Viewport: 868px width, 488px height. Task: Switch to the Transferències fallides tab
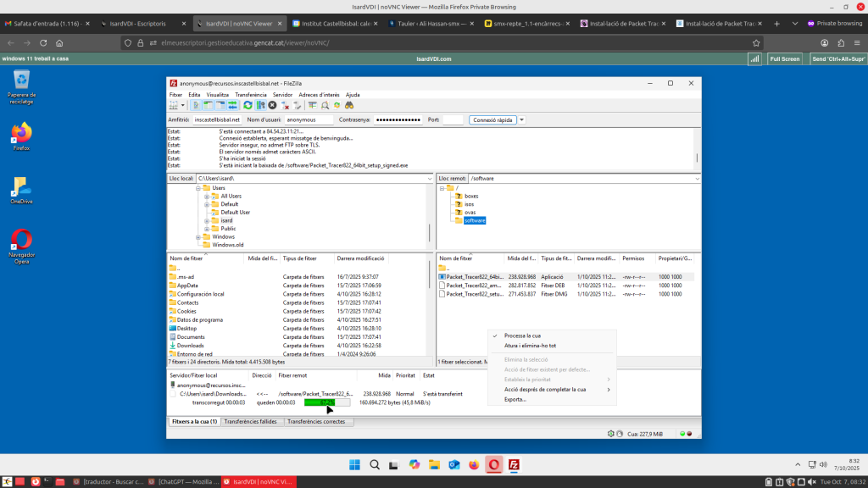coord(252,421)
